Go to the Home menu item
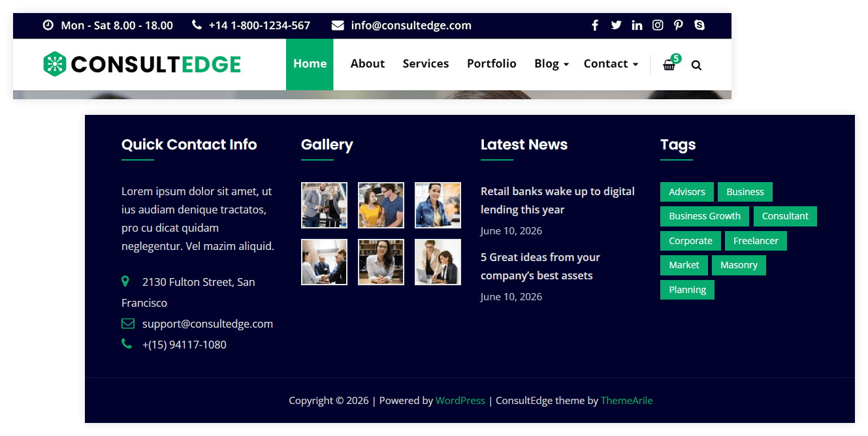868x436 pixels. 310,64
